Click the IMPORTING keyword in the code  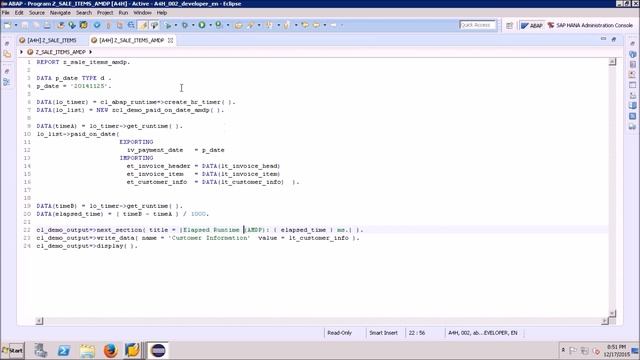click(136, 158)
